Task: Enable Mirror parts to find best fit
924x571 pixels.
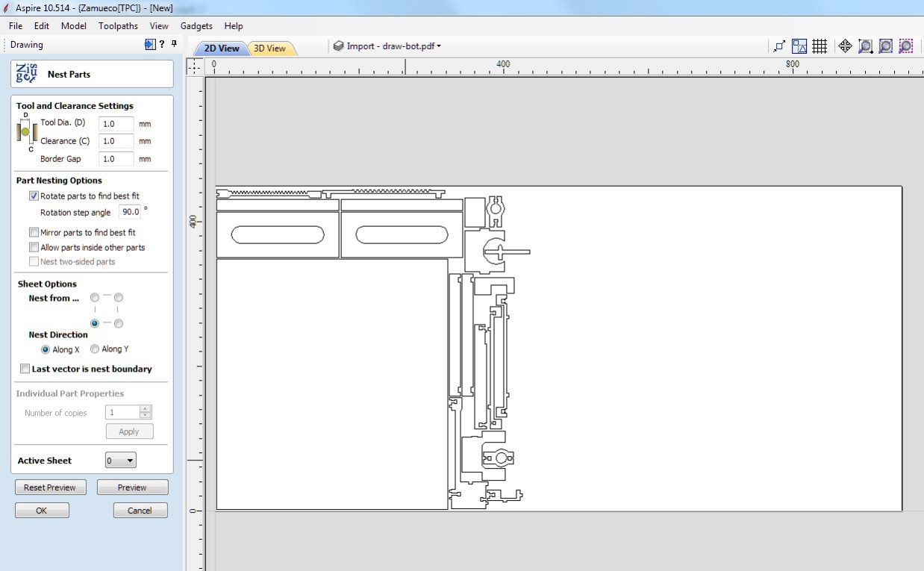Action: tap(34, 233)
